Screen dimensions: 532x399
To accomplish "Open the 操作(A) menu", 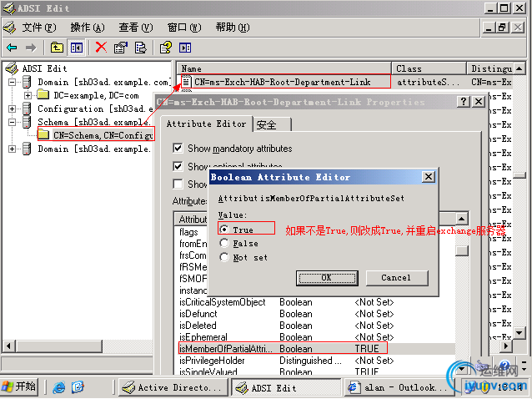I will (88, 28).
